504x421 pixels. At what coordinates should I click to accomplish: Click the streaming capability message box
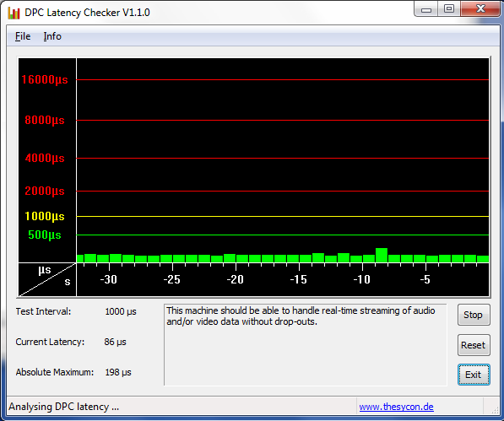click(x=306, y=344)
